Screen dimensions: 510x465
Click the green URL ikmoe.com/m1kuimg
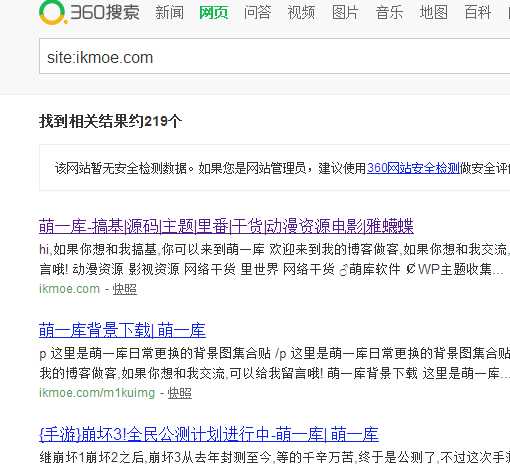point(97,393)
